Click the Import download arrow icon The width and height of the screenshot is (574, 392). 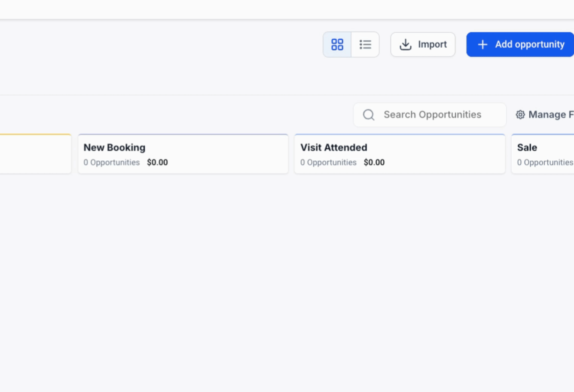(x=405, y=44)
